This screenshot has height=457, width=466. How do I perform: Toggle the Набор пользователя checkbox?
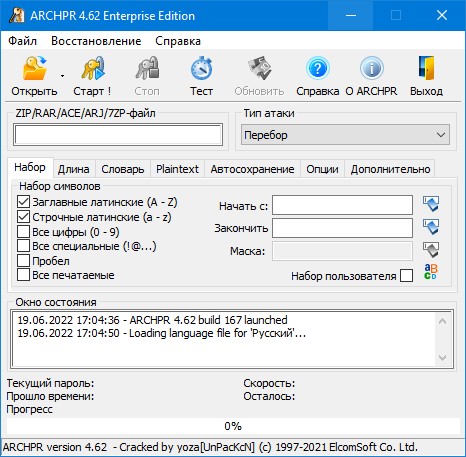406,276
